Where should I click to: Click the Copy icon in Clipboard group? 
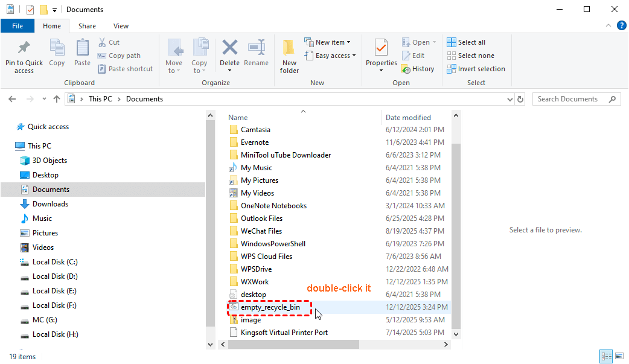click(57, 48)
